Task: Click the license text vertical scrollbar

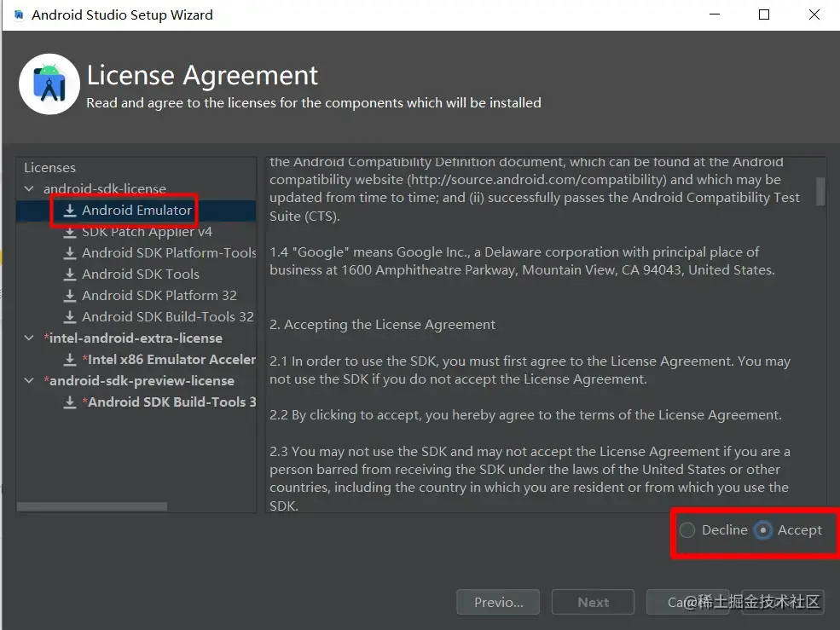Action: 820,191
